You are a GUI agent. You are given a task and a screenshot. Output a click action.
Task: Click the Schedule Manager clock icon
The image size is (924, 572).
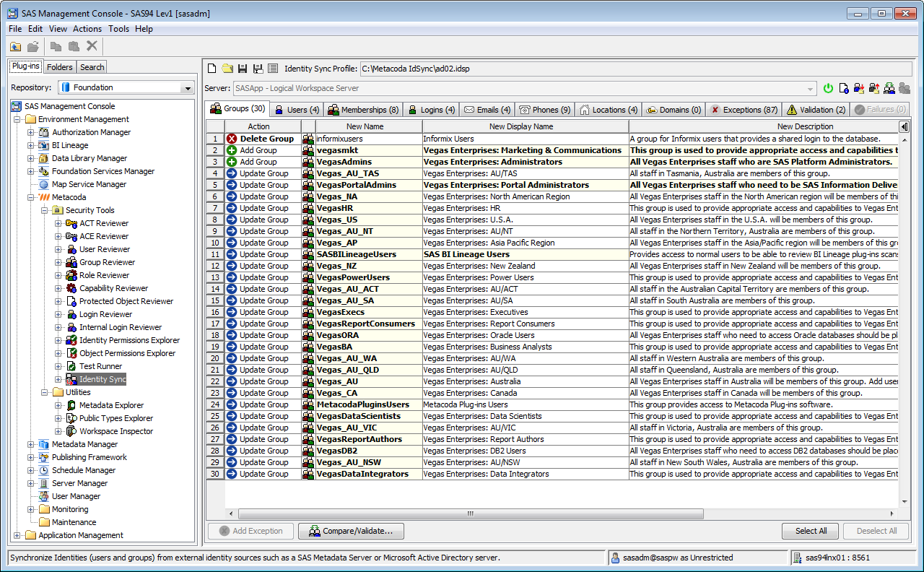click(44, 470)
